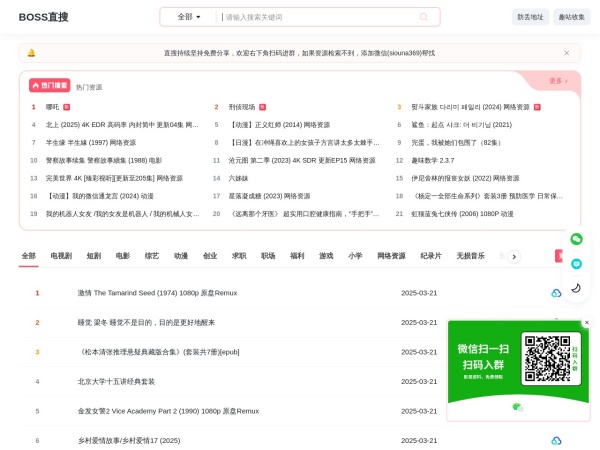Click the 热门搜索 flame badge
The height and width of the screenshot is (450, 600).
[x=50, y=86]
